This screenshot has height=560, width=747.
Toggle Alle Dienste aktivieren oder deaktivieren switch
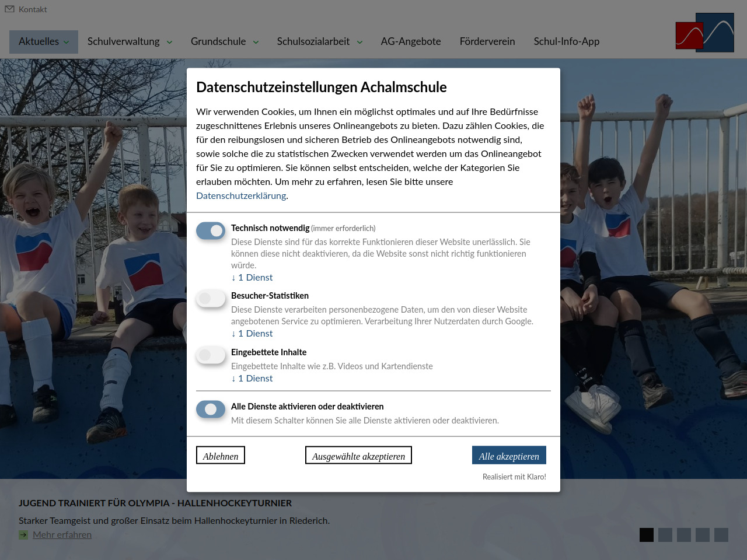(x=211, y=409)
